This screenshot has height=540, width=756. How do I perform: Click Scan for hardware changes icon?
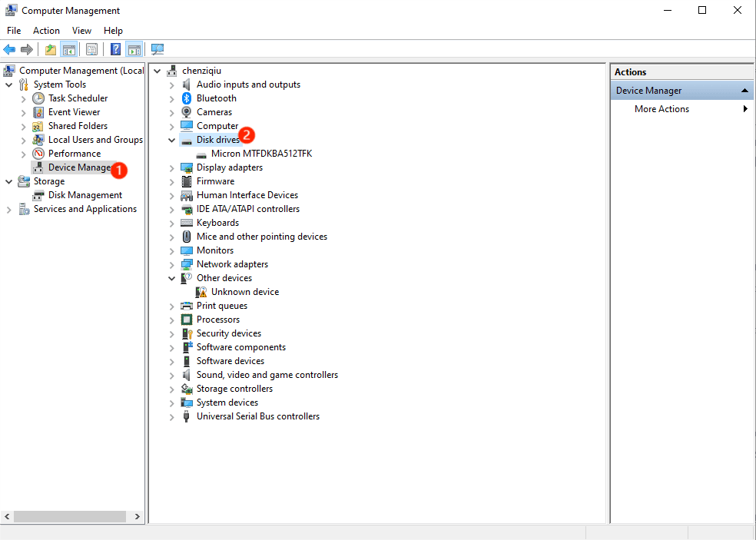pyautogui.click(x=157, y=50)
